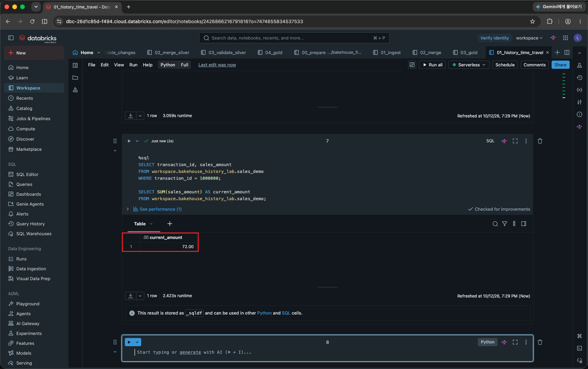Open the File menu

92,65
